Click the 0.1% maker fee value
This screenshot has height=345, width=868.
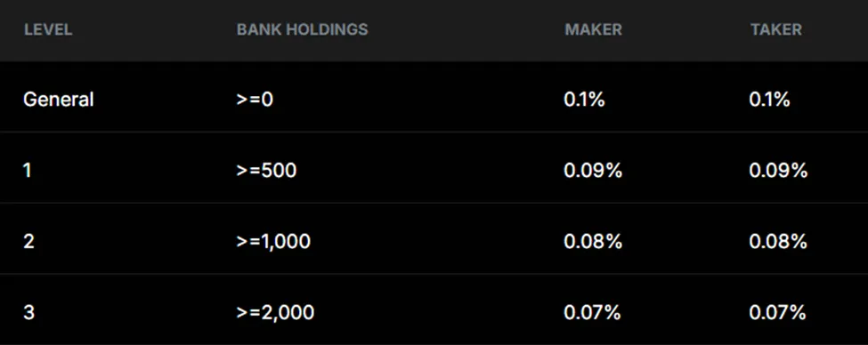coord(584,100)
